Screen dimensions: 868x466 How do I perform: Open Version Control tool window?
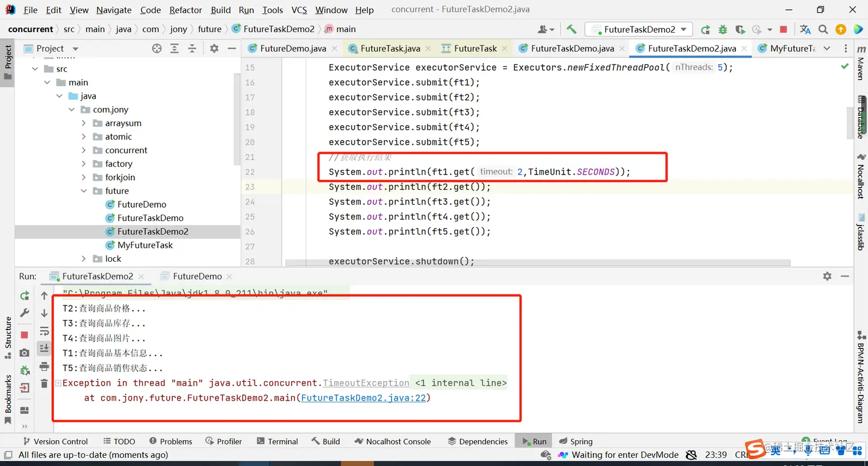55,441
